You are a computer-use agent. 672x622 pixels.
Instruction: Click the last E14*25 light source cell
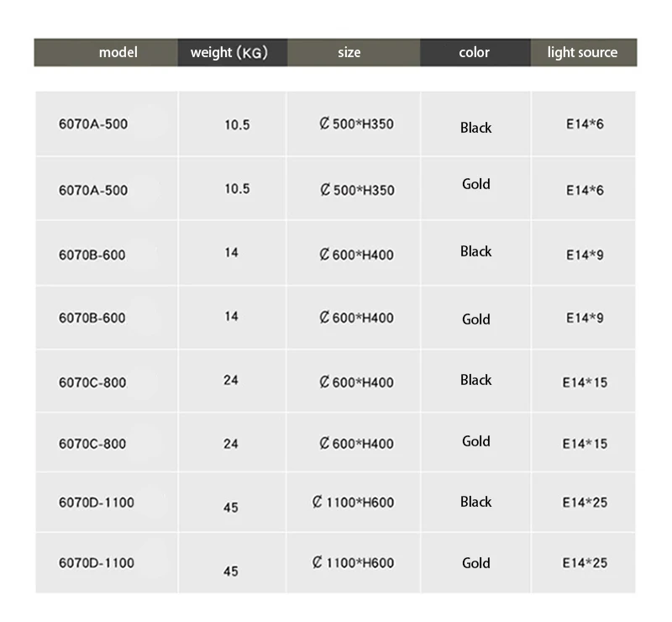click(x=584, y=563)
